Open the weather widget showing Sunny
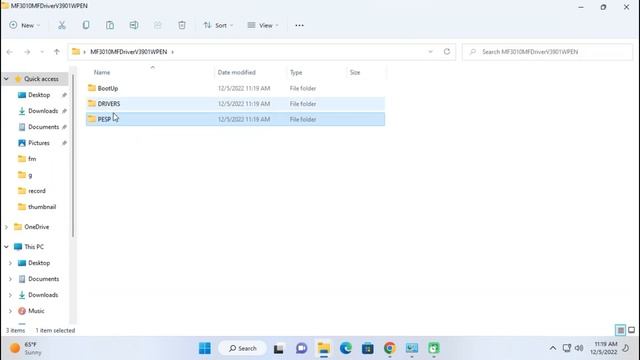This screenshot has width=640, height=360. click(x=25, y=348)
